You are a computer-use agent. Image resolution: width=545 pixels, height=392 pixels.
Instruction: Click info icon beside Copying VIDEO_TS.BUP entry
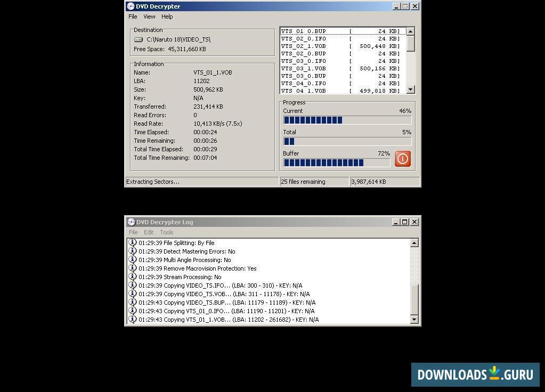tap(133, 303)
